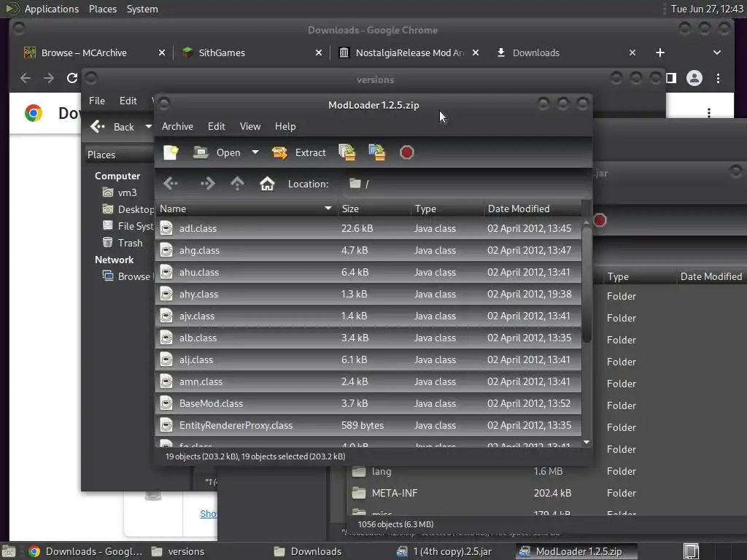Select BaseMod.class file row
The image size is (747, 560).
click(368, 403)
